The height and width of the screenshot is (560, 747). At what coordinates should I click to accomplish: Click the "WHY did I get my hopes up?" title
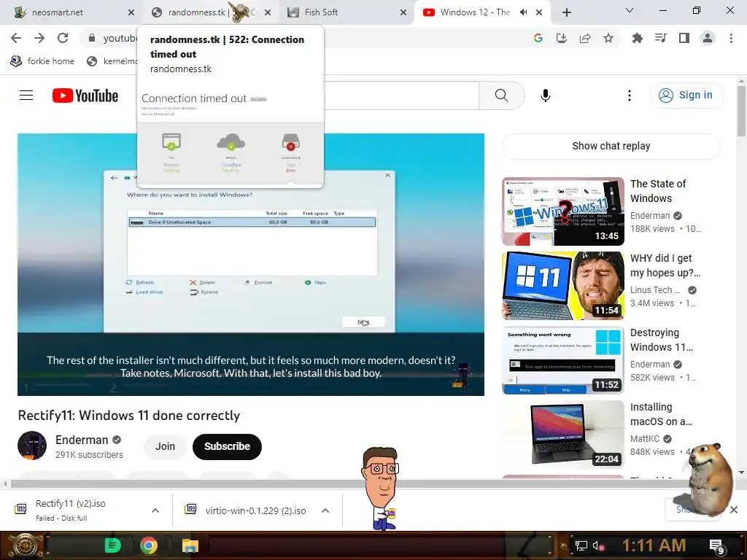tap(665, 265)
